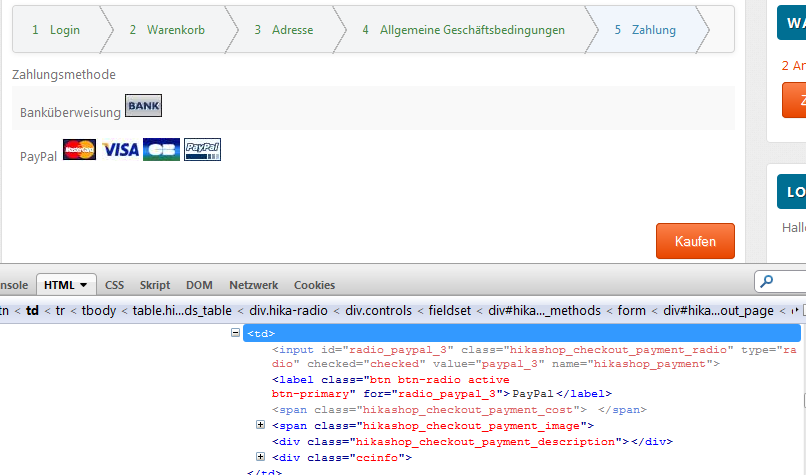The width and height of the screenshot is (806, 475).
Task: Click the MasterCard logo icon
Action: tap(79, 150)
